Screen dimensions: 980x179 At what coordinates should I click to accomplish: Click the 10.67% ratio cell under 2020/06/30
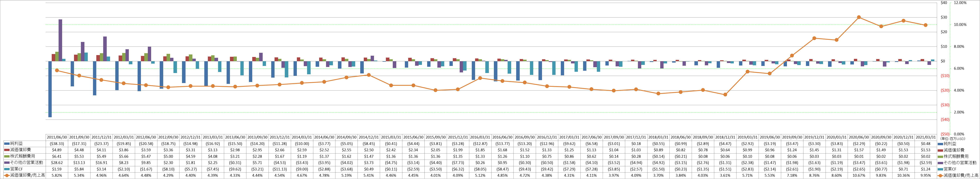pos(859,176)
